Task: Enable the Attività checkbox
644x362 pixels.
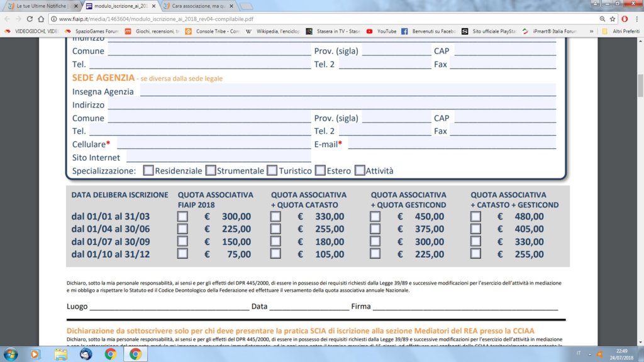Action: point(360,170)
